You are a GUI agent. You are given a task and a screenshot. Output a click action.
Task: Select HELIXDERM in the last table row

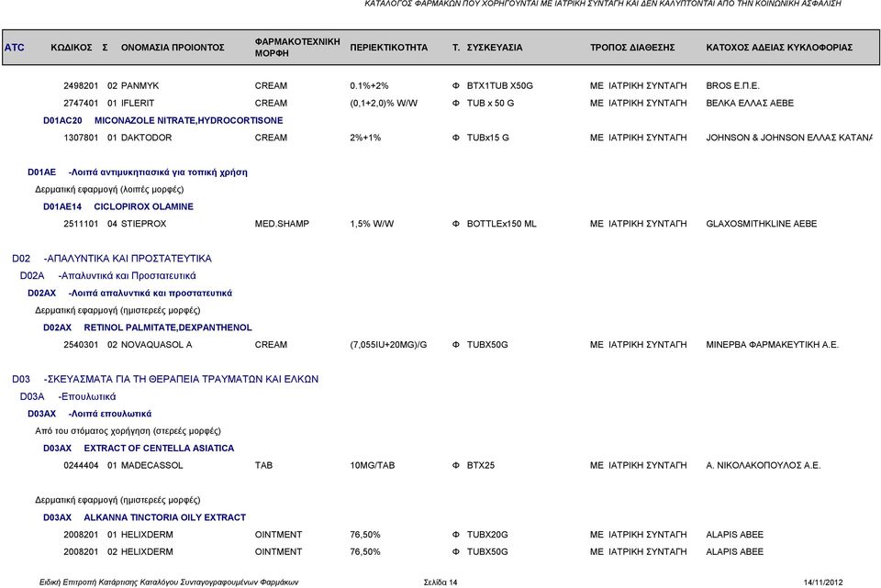147,552
